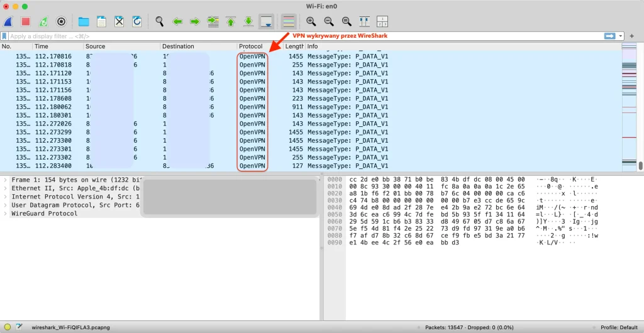Sort packets by the Source column
This screenshot has height=333, width=644.
coord(122,46)
